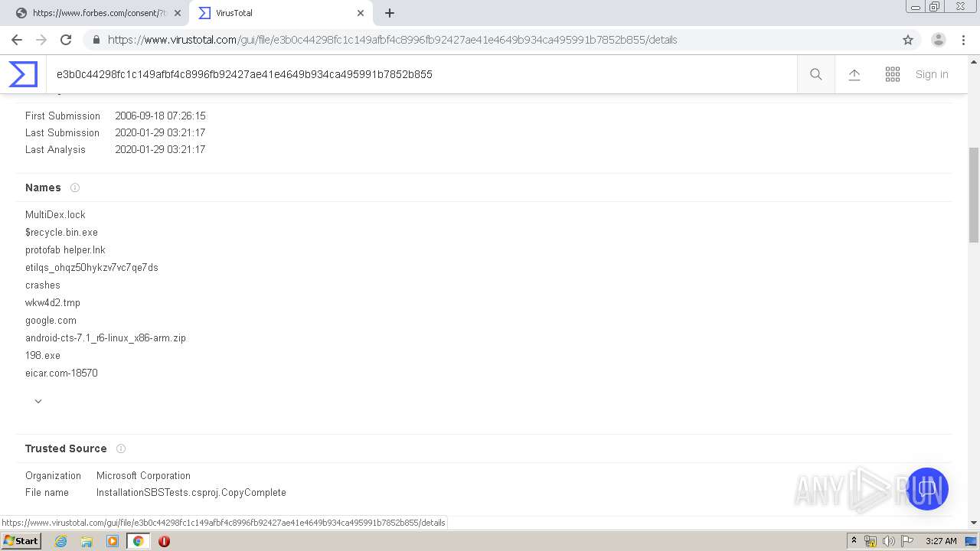Click the upload file icon

854,74
